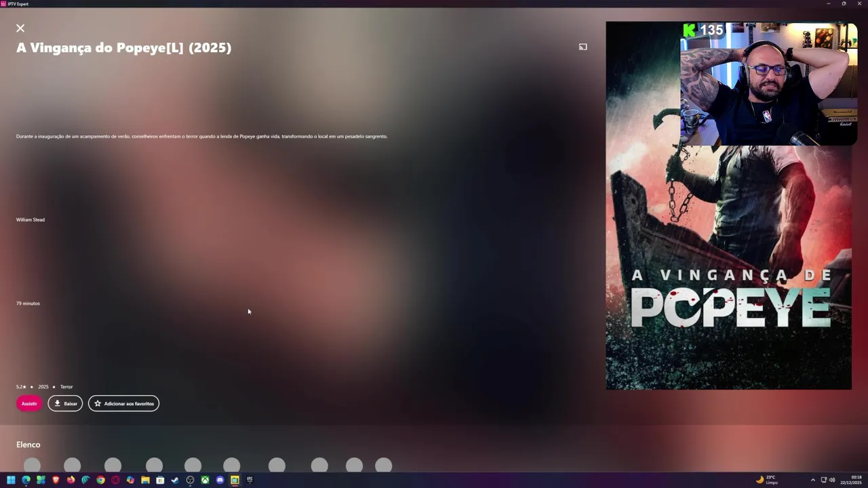Click the cast to device icon
Image resolution: width=868 pixels, height=488 pixels.
pyautogui.click(x=583, y=47)
